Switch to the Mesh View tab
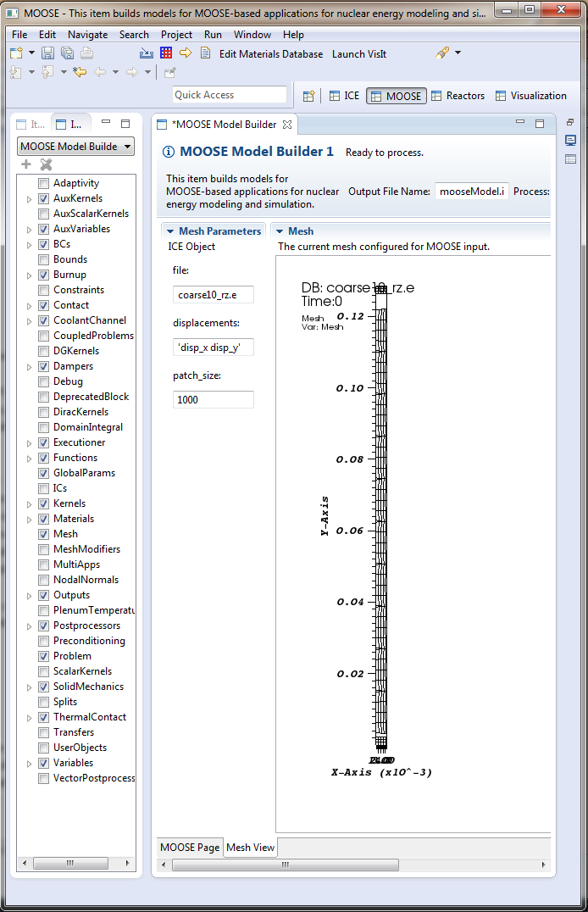The width and height of the screenshot is (588, 912). click(x=250, y=848)
